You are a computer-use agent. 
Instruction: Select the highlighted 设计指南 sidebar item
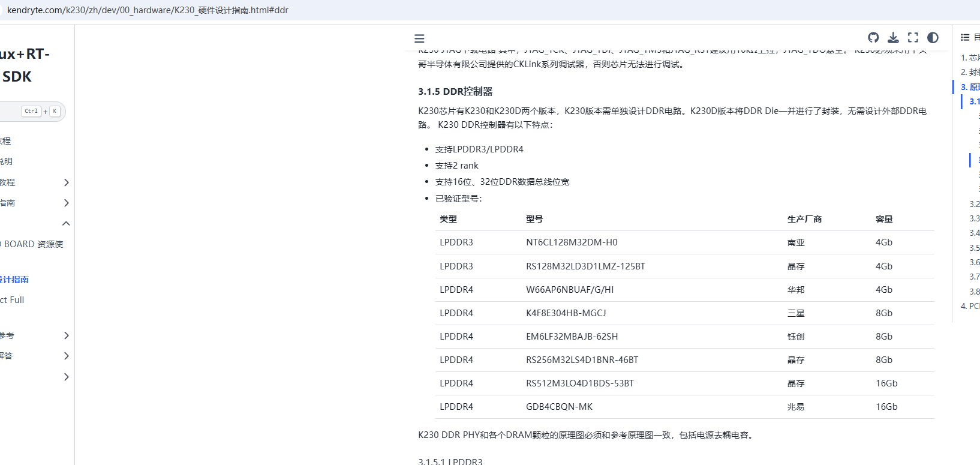coord(14,280)
